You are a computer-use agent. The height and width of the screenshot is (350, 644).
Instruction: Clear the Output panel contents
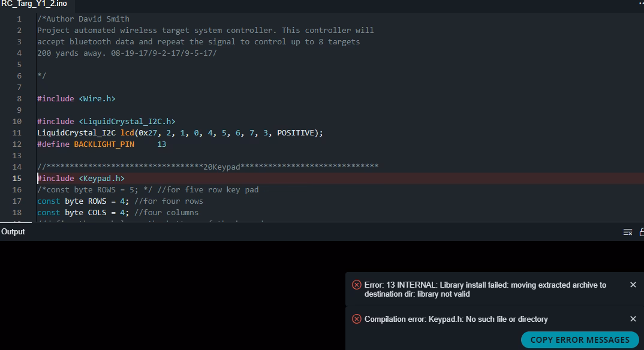[x=628, y=232]
